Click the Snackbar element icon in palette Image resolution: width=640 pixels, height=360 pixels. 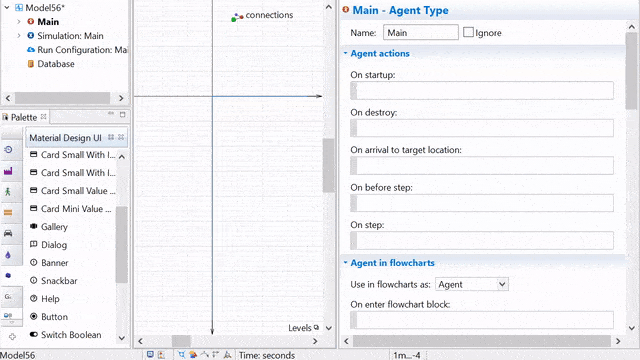pyautogui.click(x=34, y=280)
